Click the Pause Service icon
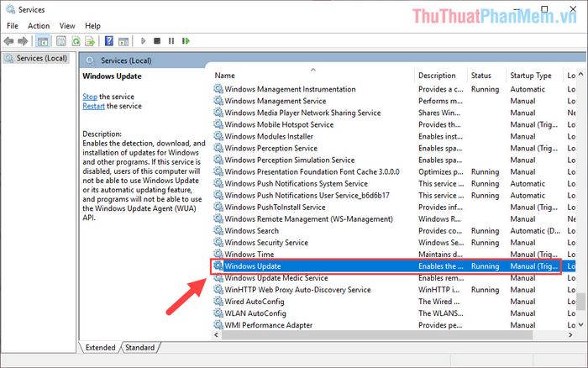 pyautogui.click(x=171, y=41)
